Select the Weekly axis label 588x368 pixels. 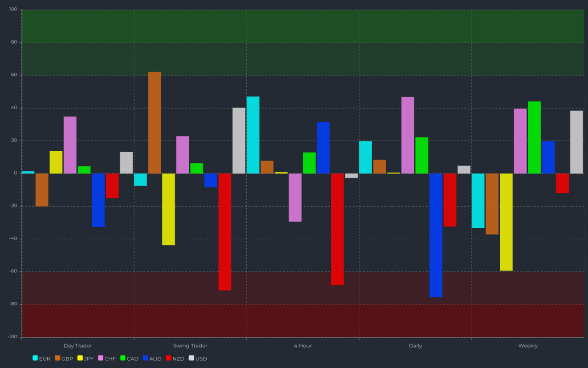[x=528, y=345]
